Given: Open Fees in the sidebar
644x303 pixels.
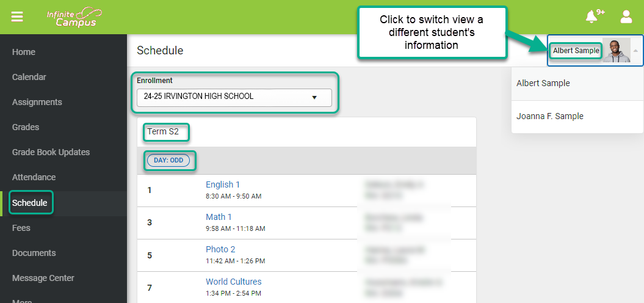Looking at the screenshot, I should [x=21, y=228].
